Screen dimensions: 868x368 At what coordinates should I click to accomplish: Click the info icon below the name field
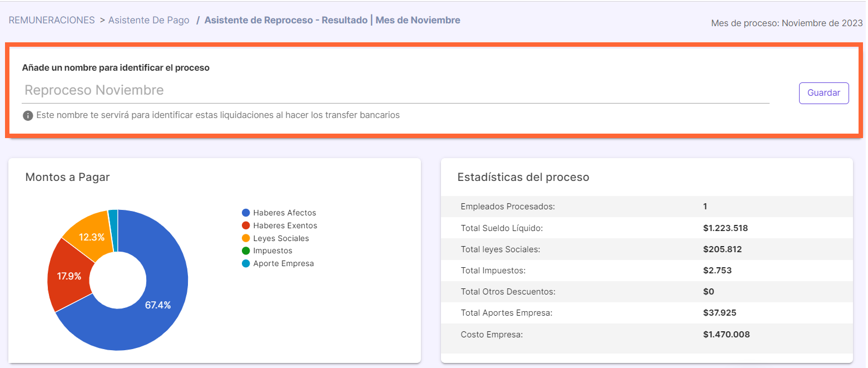tap(27, 116)
